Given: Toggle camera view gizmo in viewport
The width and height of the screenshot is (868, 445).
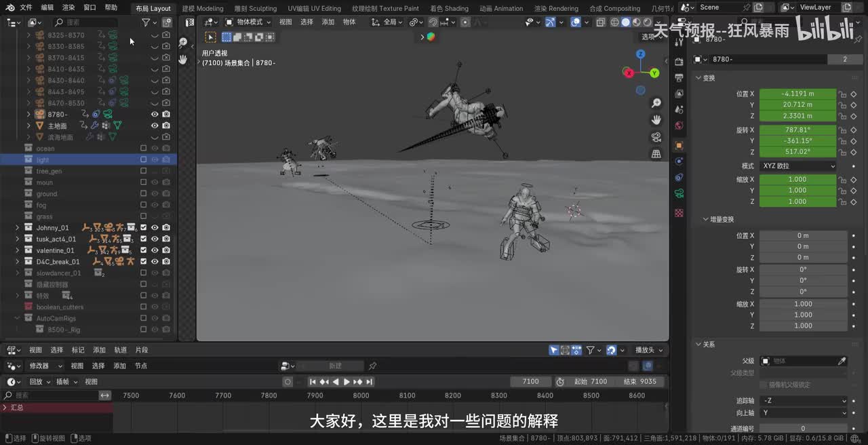Looking at the screenshot, I should click(656, 137).
